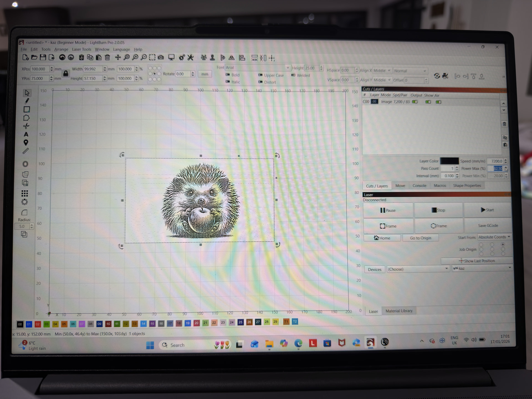Click the Position Laser marker tool
Screen dimensions: 532x399
(26, 143)
